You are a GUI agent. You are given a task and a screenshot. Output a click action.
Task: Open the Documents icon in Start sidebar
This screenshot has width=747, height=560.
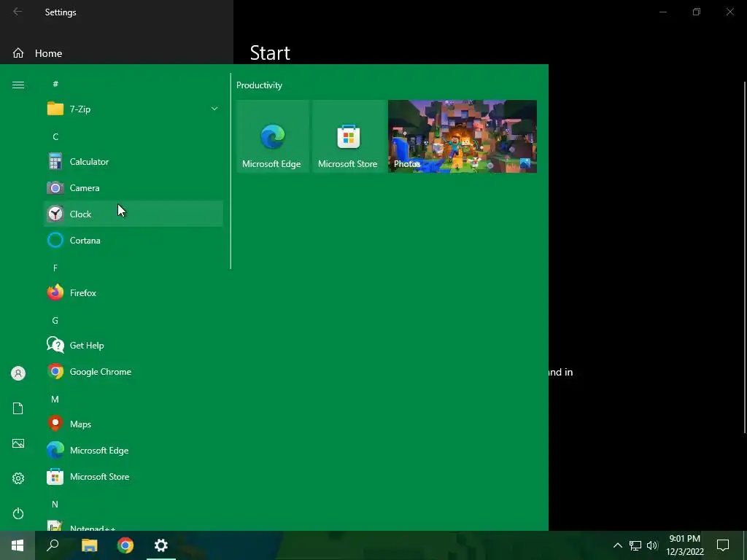(18, 408)
